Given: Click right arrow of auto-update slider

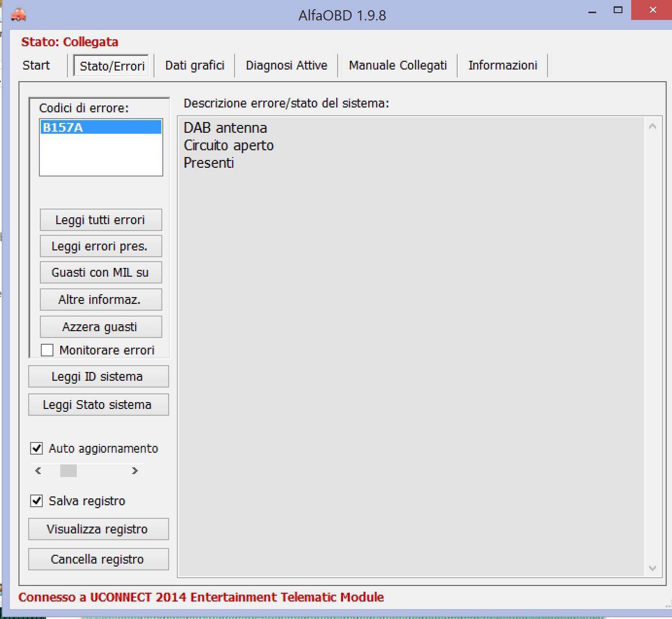Looking at the screenshot, I should tap(135, 471).
